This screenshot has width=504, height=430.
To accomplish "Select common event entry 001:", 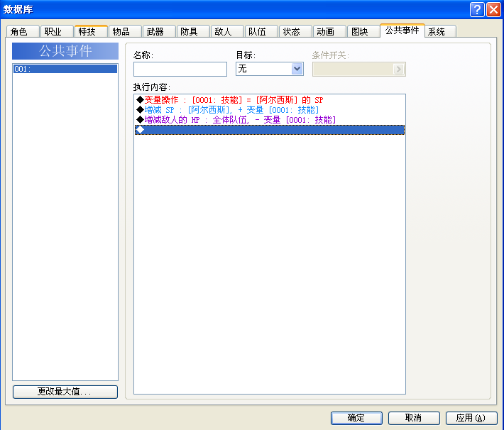I will click(65, 69).
